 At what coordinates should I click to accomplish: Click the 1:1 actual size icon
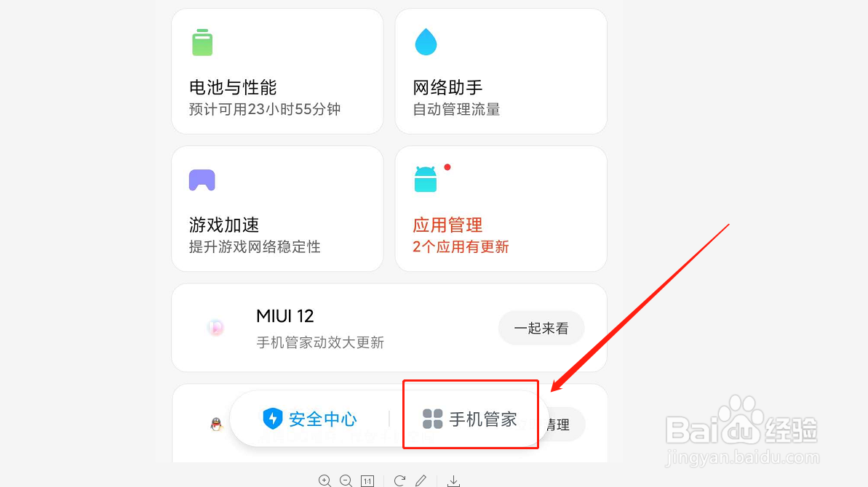point(367,480)
